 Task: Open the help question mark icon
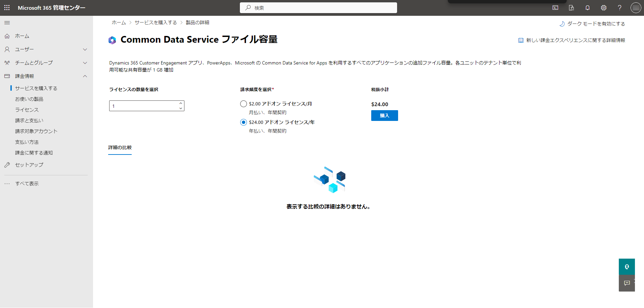tap(620, 8)
